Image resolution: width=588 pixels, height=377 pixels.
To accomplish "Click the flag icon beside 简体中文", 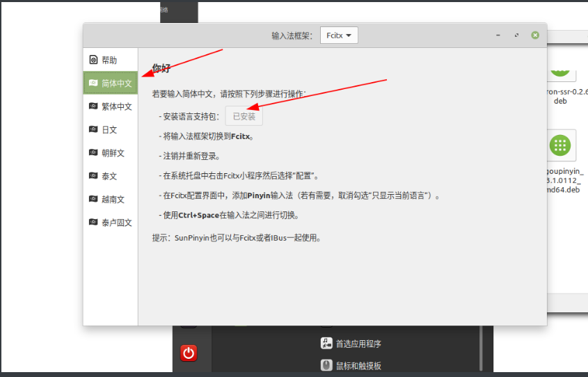I will pos(93,83).
